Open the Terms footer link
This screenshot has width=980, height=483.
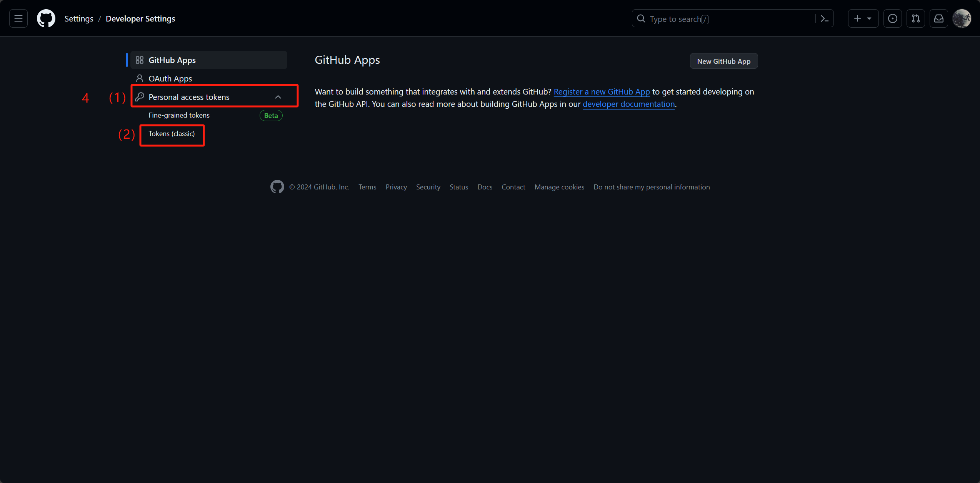[x=367, y=187]
